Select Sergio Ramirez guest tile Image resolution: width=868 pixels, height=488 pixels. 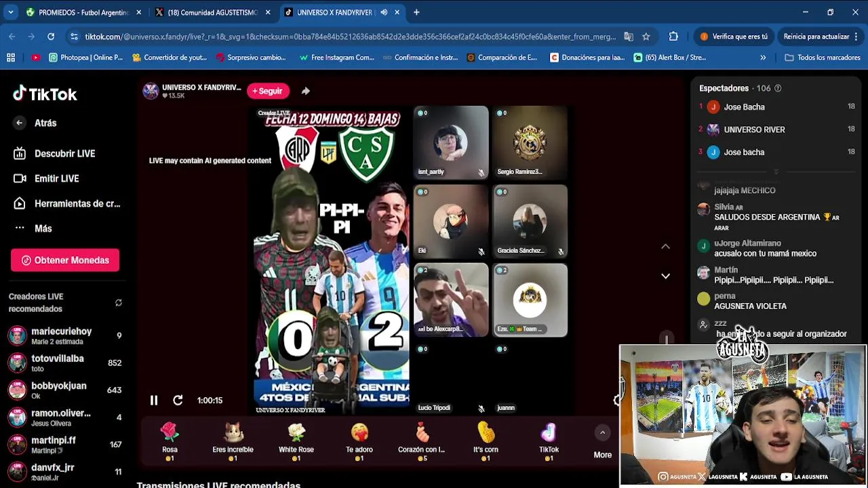pos(530,142)
